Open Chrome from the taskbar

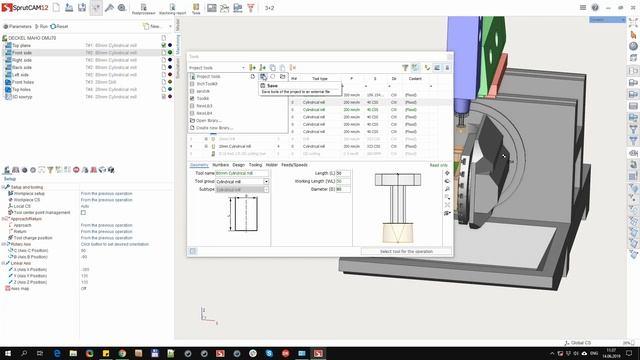pyautogui.click(x=122, y=353)
